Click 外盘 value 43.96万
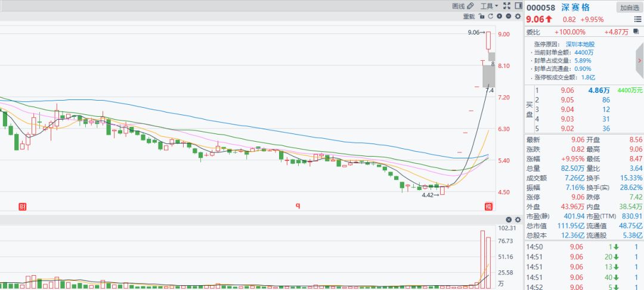Image resolution: width=644 pixels, height=290 pixels. [572, 206]
